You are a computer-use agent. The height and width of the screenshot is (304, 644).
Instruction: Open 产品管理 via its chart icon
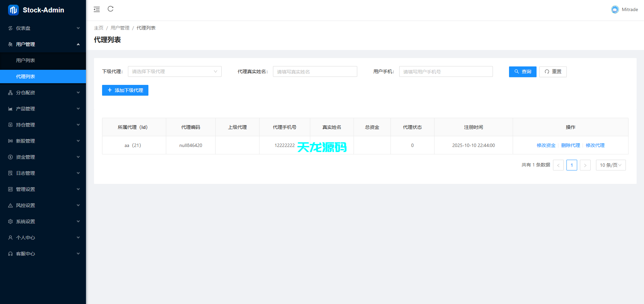tap(10, 108)
